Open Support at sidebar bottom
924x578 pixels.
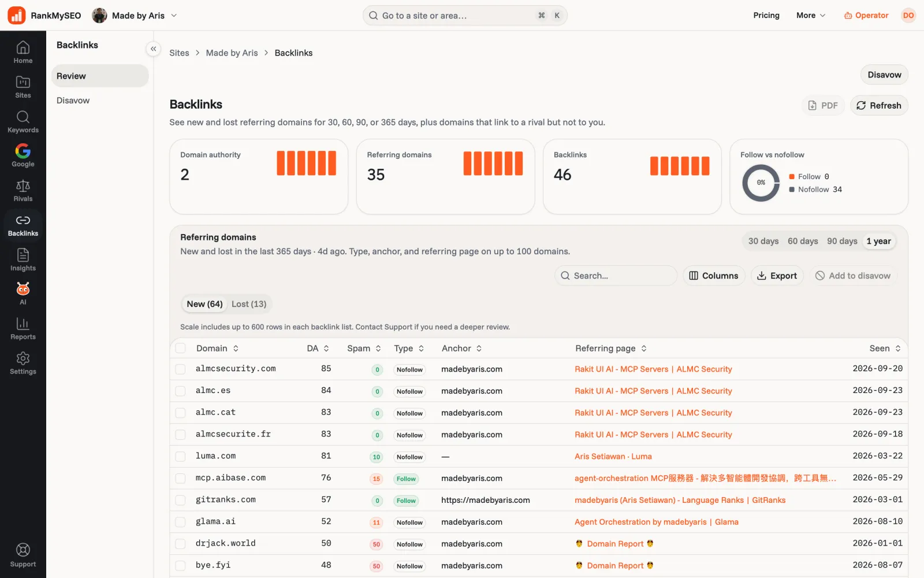point(23,555)
